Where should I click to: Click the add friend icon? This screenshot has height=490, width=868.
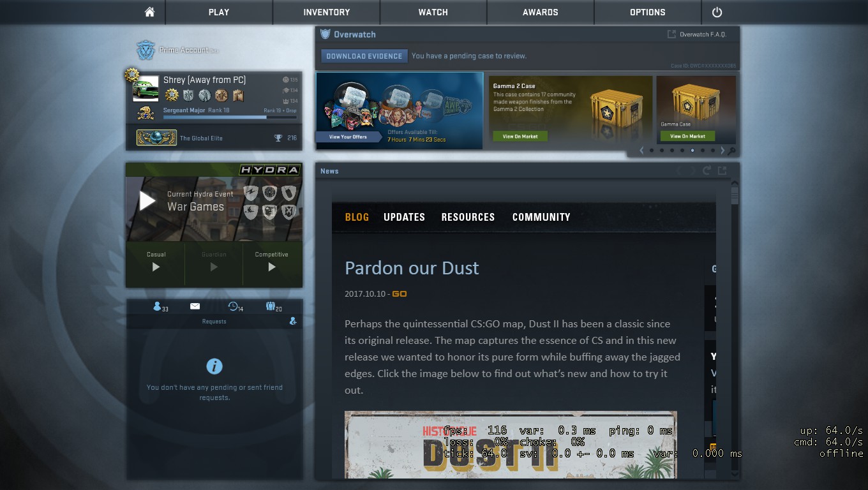point(293,321)
